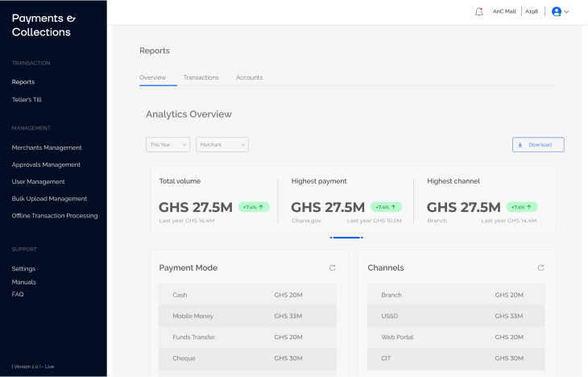Open the notifications bell

coord(479,11)
